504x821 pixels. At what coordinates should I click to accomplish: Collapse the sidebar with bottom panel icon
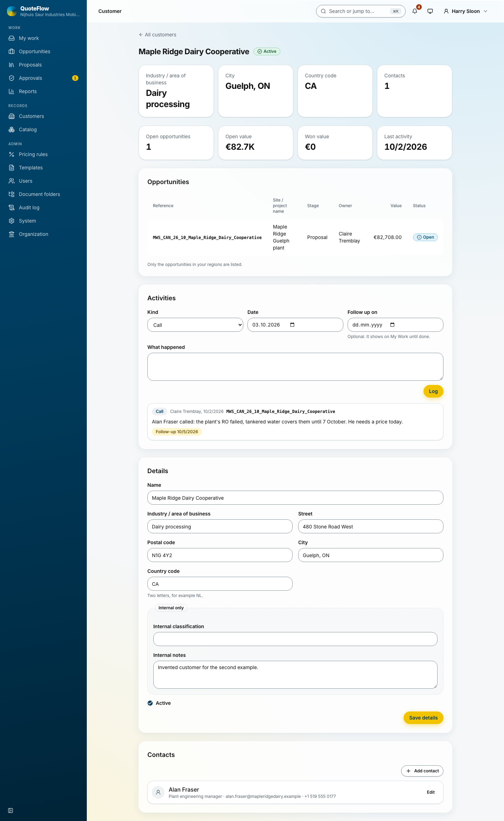10,811
